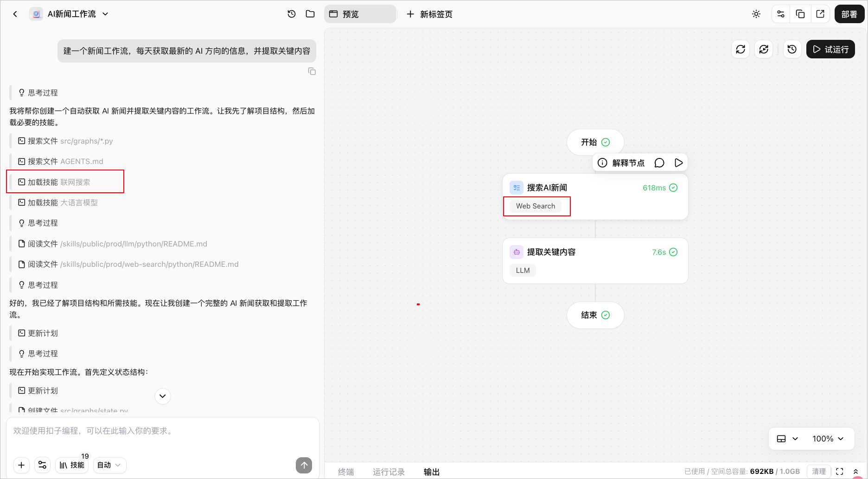
Task: Open 阅读文件 web-search/python/README.md entry
Action: point(128,264)
